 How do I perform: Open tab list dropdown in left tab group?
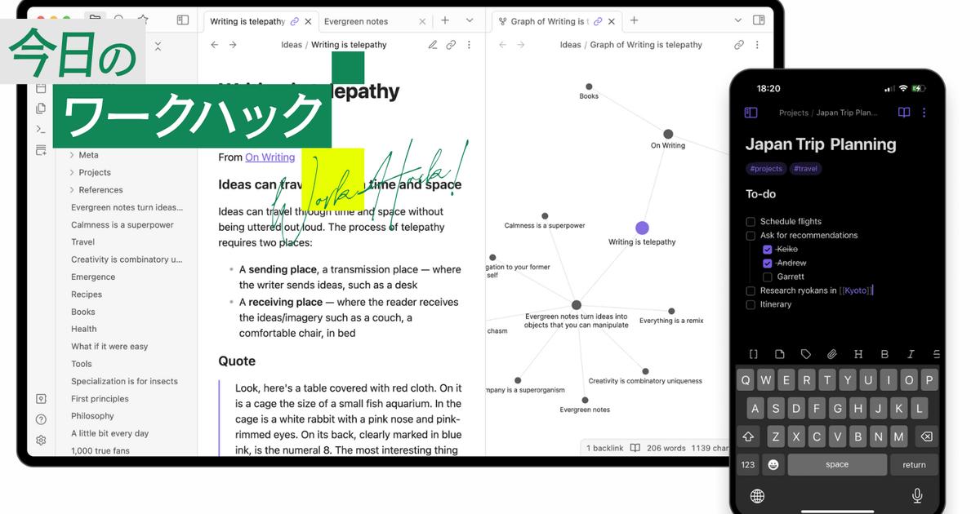470,20
